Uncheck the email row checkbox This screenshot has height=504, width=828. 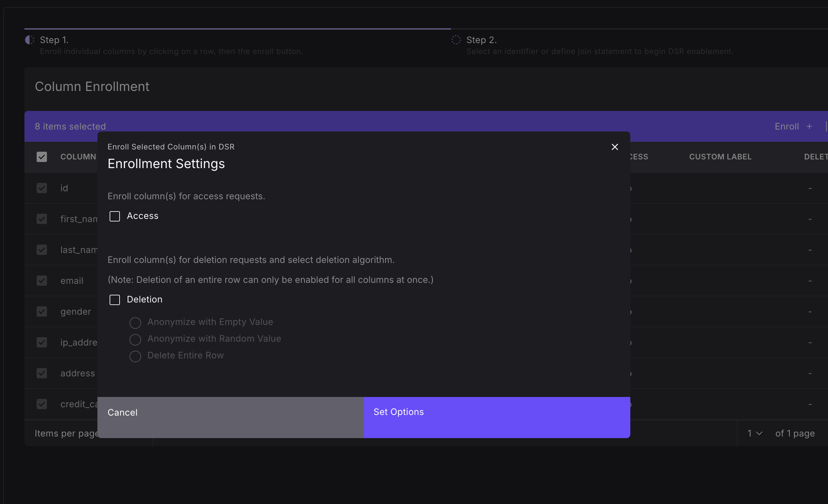42,281
